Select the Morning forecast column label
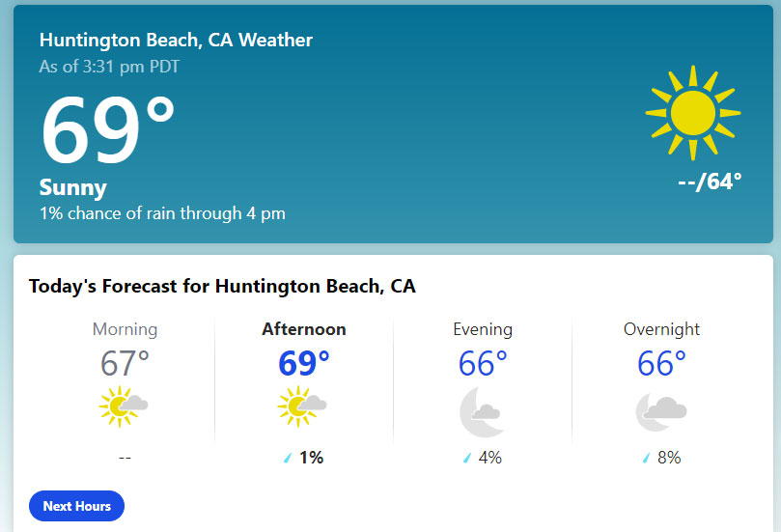781x532 pixels. click(126, 329)
